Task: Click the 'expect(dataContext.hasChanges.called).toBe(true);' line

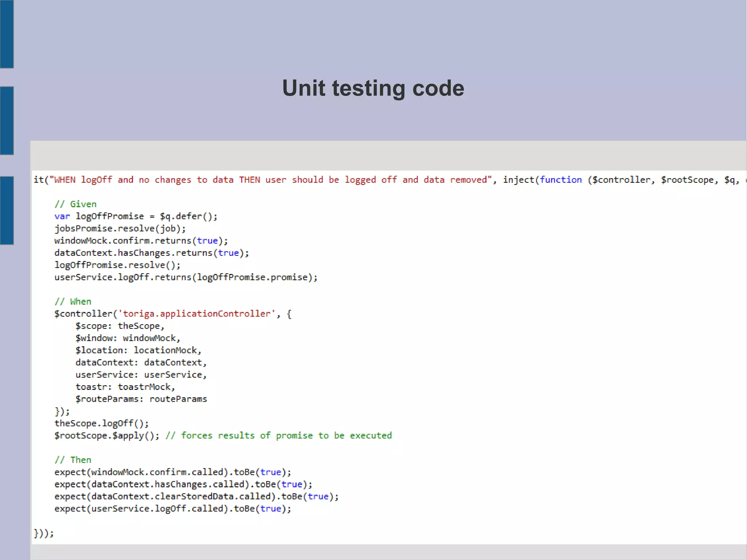Action: [x=183, y=484]
